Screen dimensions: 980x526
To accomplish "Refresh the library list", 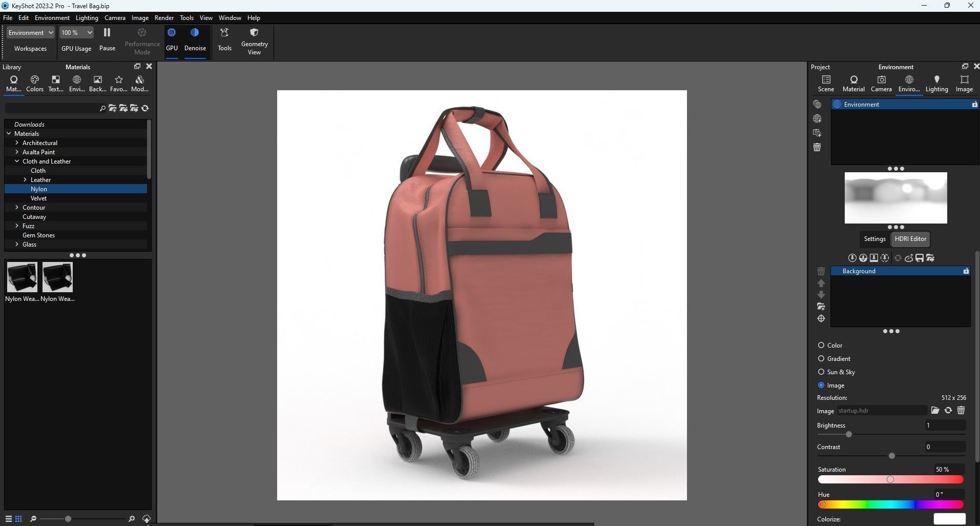I will pos(145,108).
